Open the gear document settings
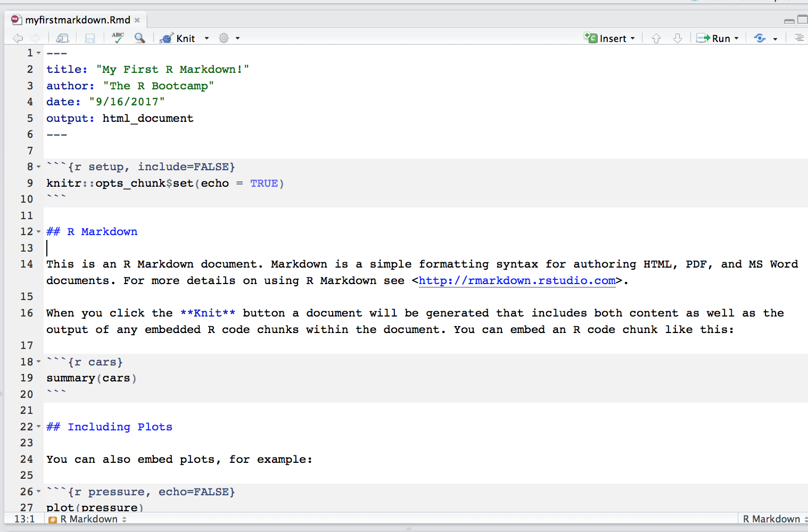This screenshot has height=532, width=808. coord(224,38)
